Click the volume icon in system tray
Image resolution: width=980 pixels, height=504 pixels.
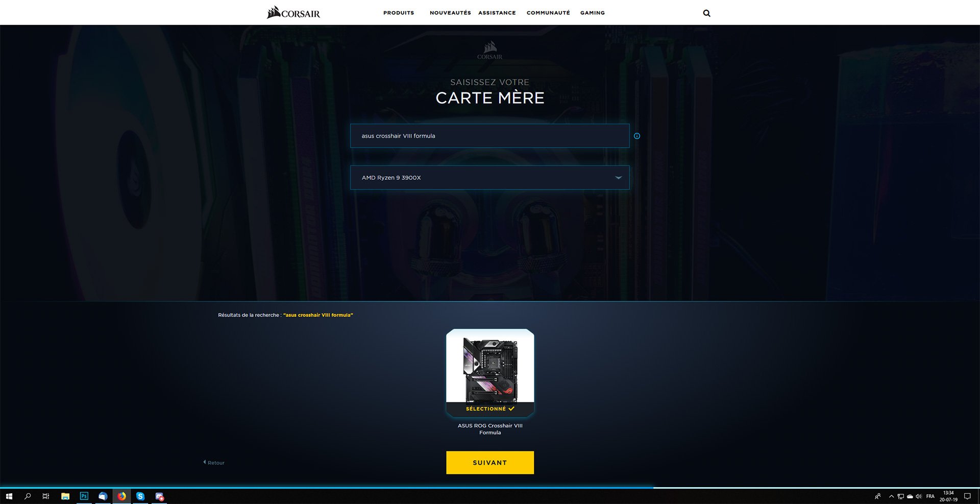[919, 496]
